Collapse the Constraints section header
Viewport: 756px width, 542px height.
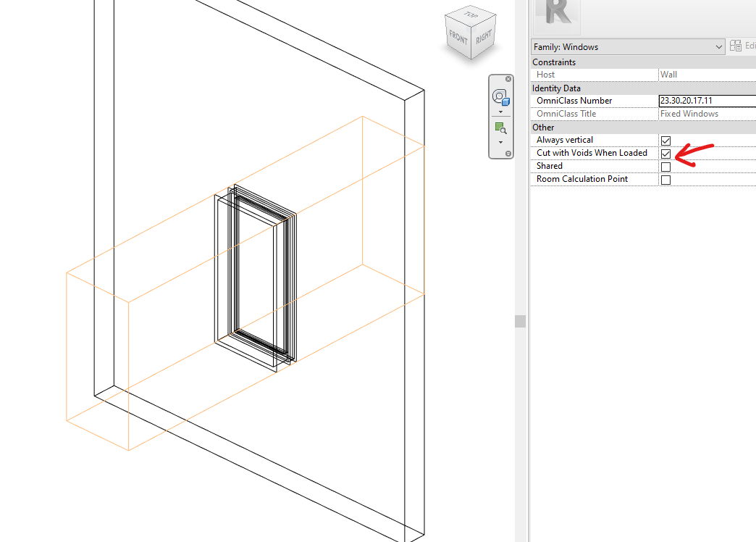click(x=643, y=62)
